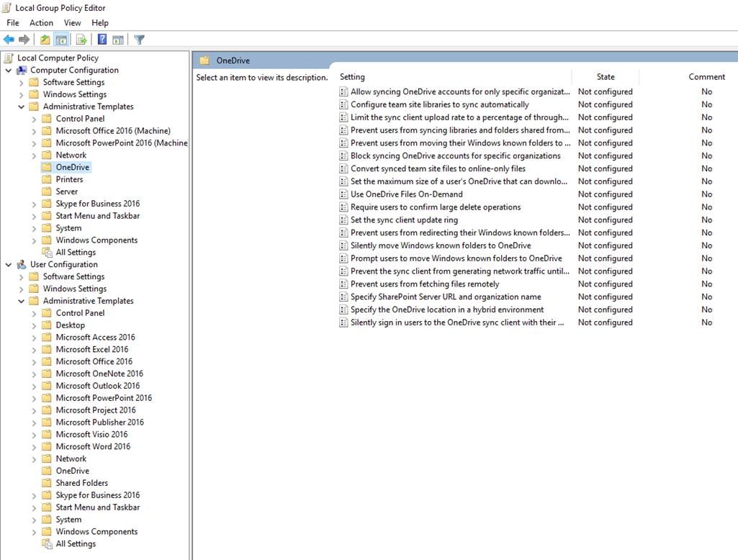Click folder icon of Shared Folders node
The width and height of the screenshot is (738, 560).
coord(47,483)
